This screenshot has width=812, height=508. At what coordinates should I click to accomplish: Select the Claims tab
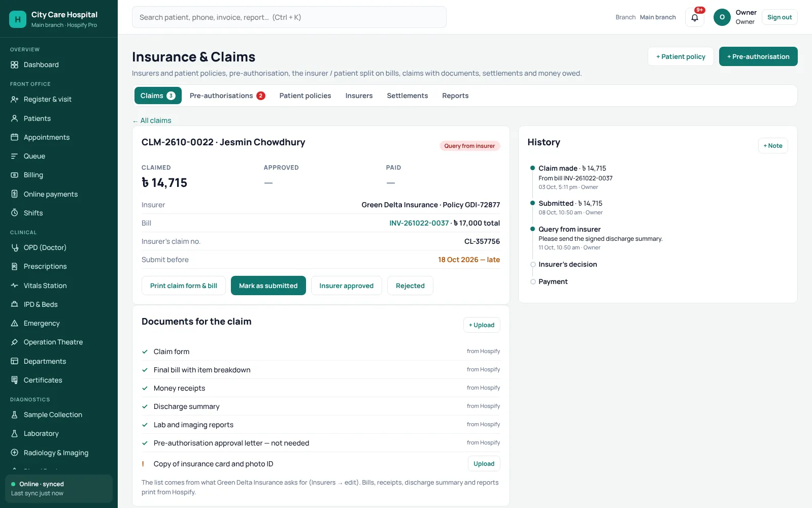[x=158, y=96]
